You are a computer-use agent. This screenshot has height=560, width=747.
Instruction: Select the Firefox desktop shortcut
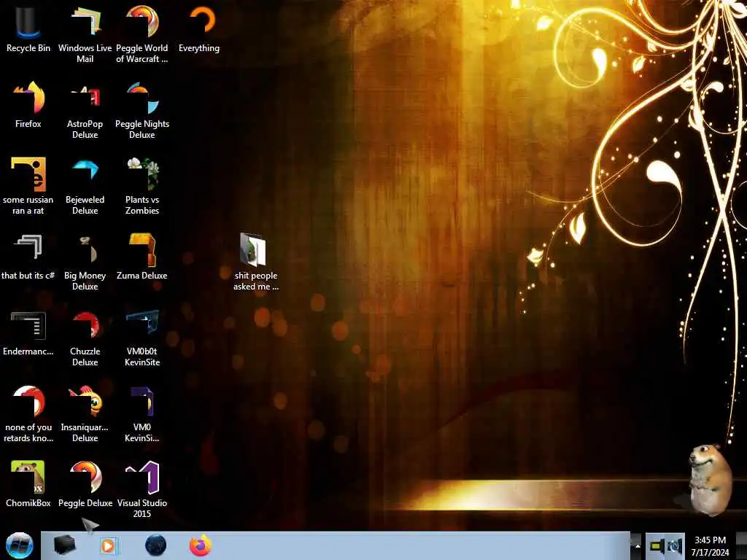click(28, 105)
